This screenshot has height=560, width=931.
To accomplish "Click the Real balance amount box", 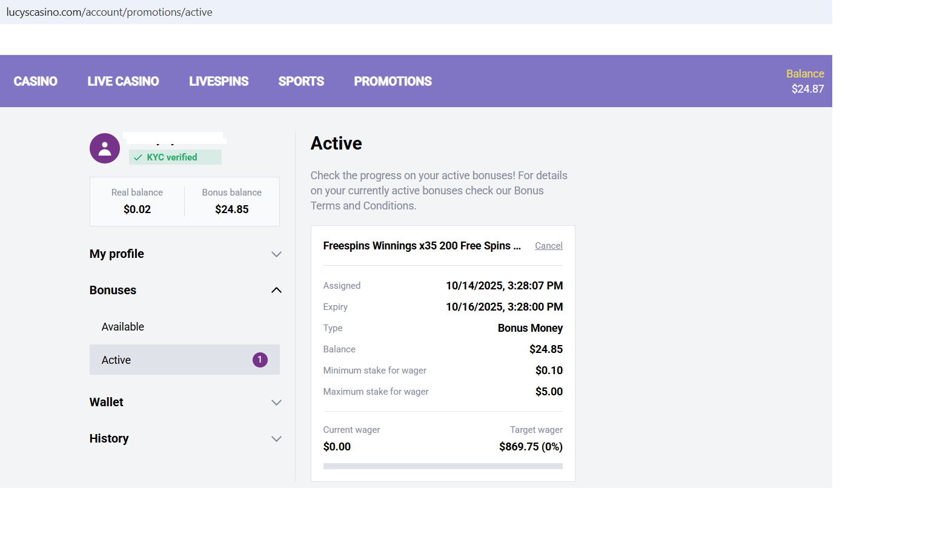I will point(137,202).
